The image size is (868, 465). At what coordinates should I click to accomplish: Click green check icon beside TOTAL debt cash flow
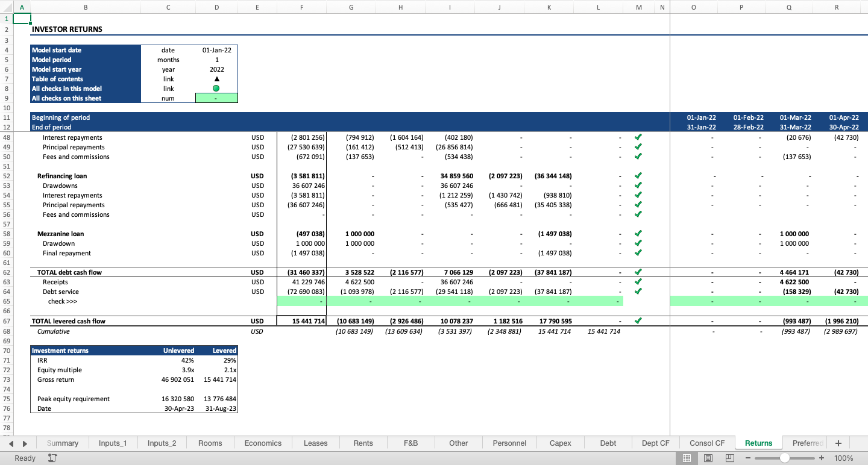638,272
